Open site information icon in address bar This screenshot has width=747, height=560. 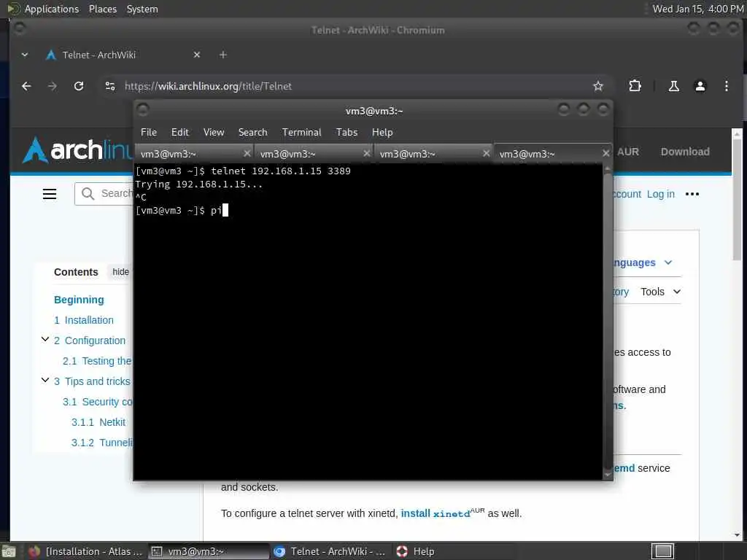point(110,86)
